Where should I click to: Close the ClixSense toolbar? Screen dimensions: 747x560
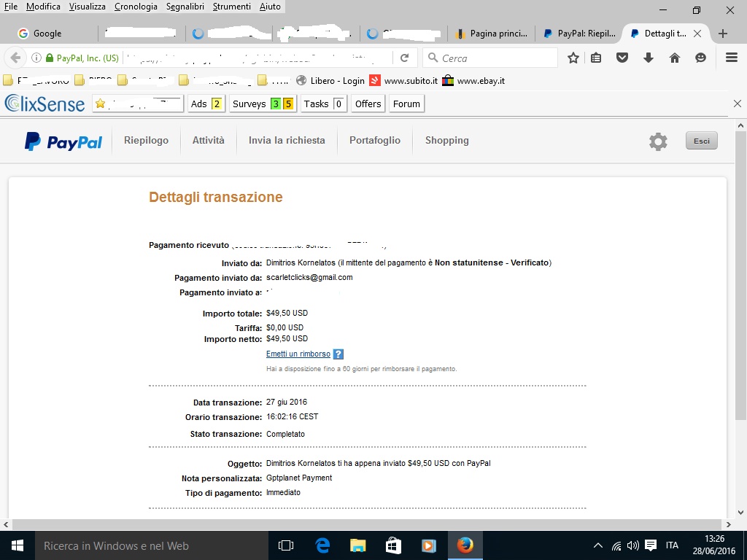[x=737, y=104]
